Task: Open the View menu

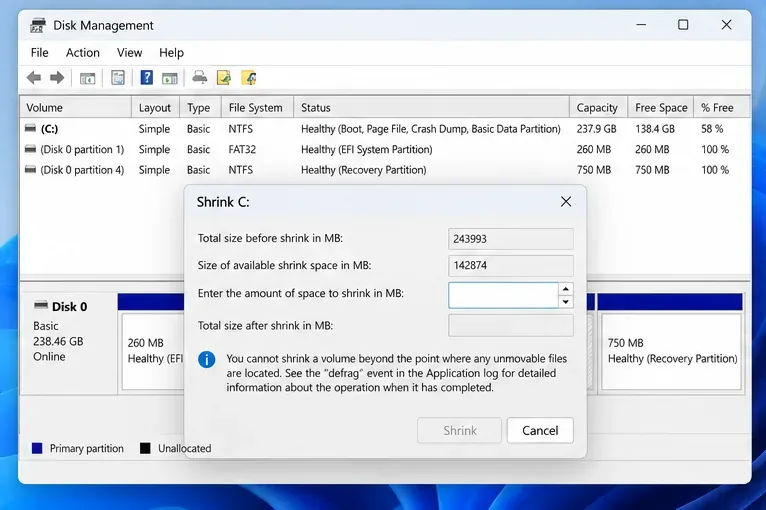Action: pos(129,53)
